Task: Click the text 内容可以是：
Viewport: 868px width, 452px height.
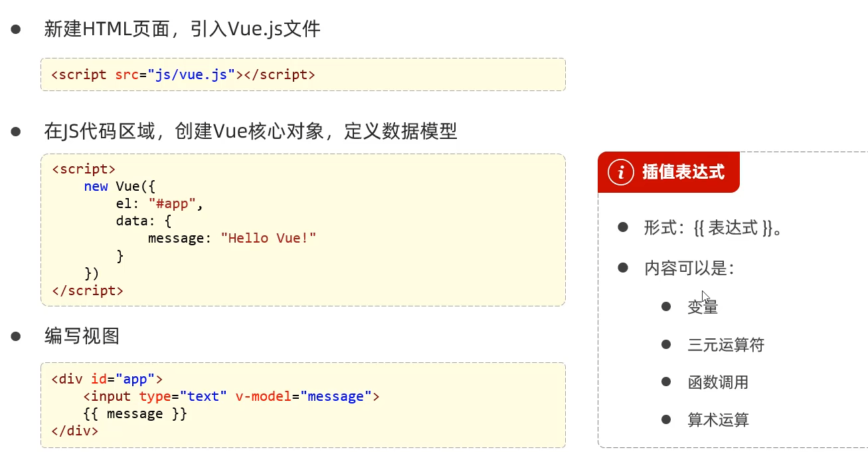Action: (x=689, y=268)
